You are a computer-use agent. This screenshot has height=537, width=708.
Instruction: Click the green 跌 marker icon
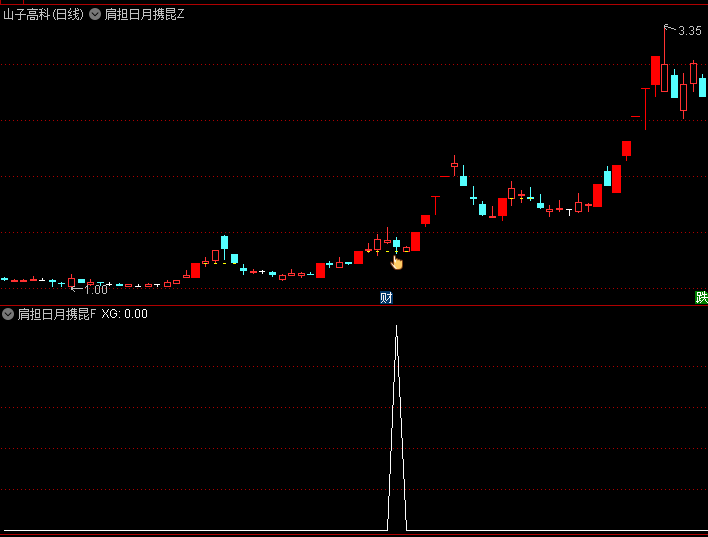[x=701, y=298]
